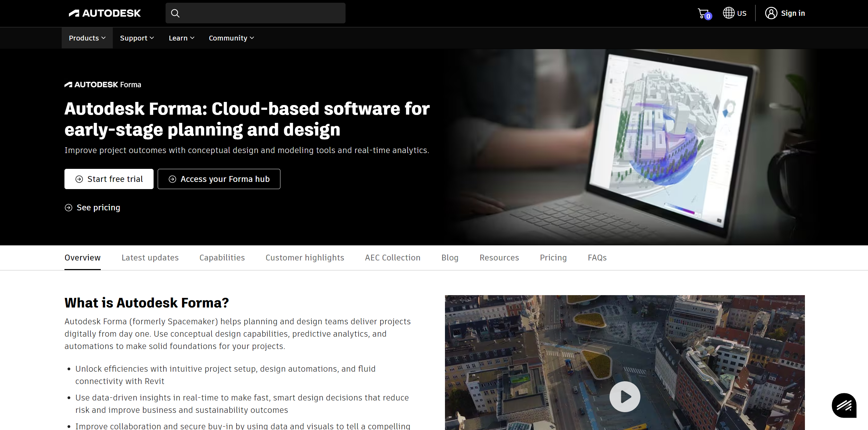Open the chat assistant in bottom corner

(844, 405)
